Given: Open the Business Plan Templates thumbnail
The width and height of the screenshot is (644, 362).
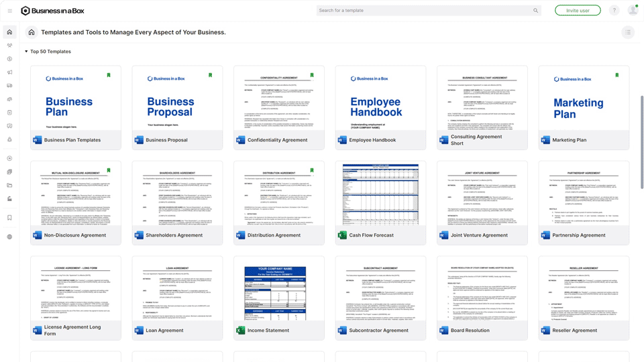Looking at the screenshot, I should click(x=76, y=99).
